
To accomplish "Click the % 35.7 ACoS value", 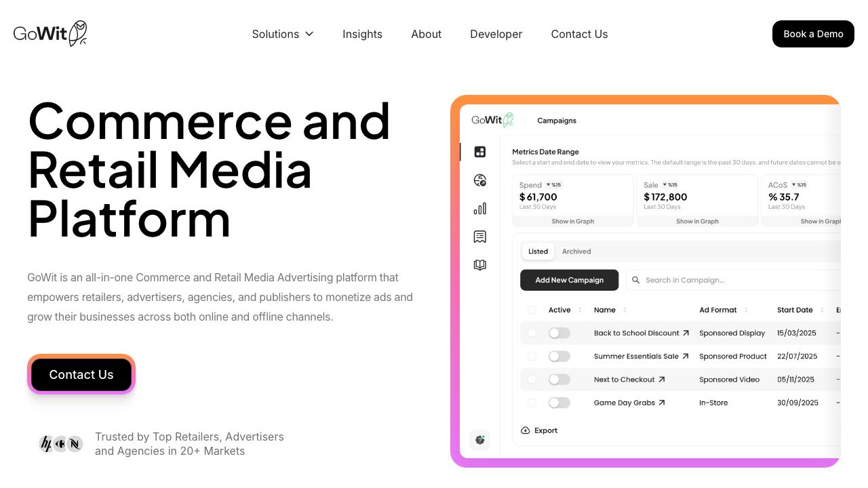I will (x=784, y=197).
